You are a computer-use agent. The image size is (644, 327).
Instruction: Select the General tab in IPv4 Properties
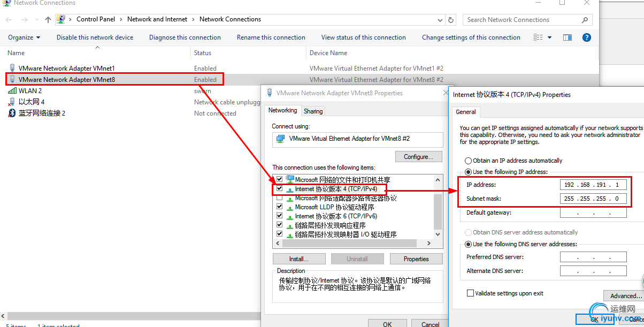[466, 112]
